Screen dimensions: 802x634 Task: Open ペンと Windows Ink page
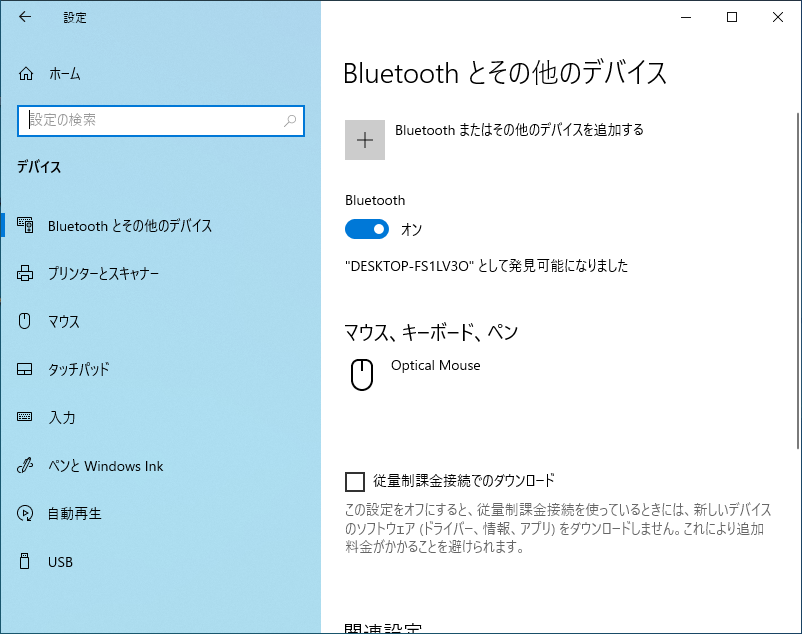pyautogui.click(x=105, y=466)
